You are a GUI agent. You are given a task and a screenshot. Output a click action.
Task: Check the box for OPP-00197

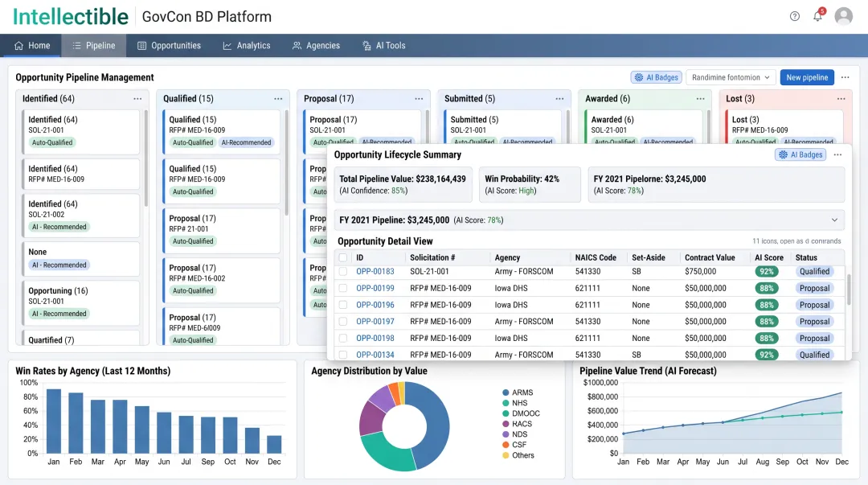[343, 322]
